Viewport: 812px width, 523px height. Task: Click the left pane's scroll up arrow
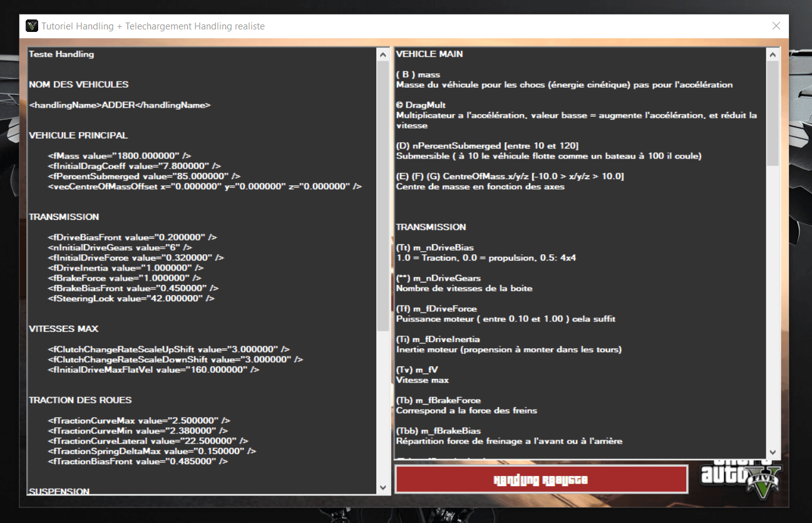pos(383,54)
